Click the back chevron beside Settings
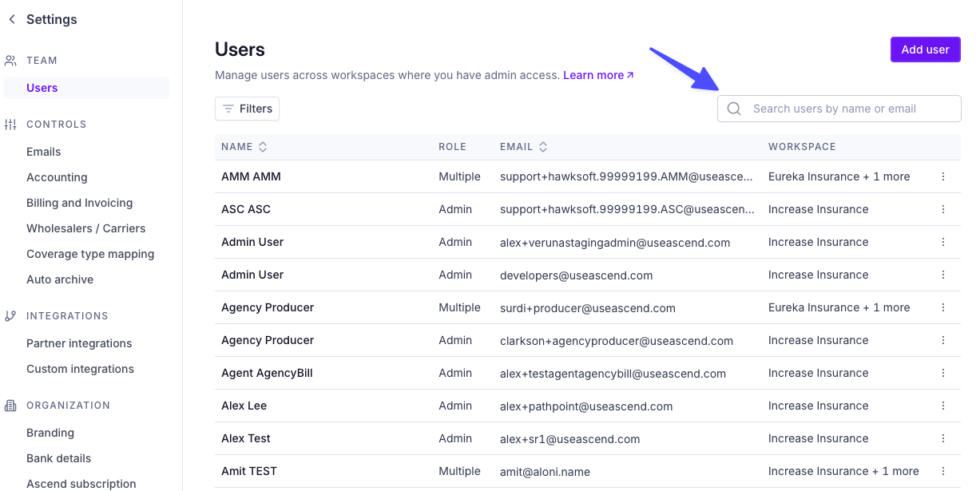The height and width of the screenshot is (491, 980). [x=12, y=19]
